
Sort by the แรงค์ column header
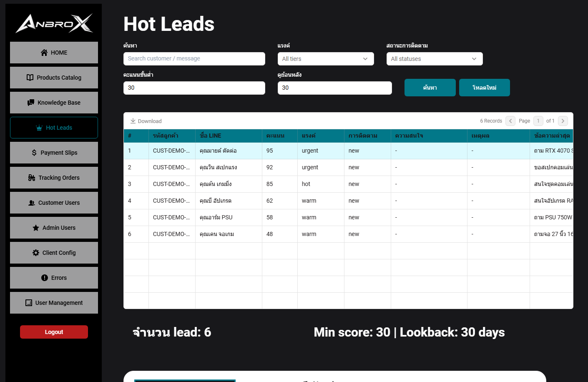[x=321, y=136]
